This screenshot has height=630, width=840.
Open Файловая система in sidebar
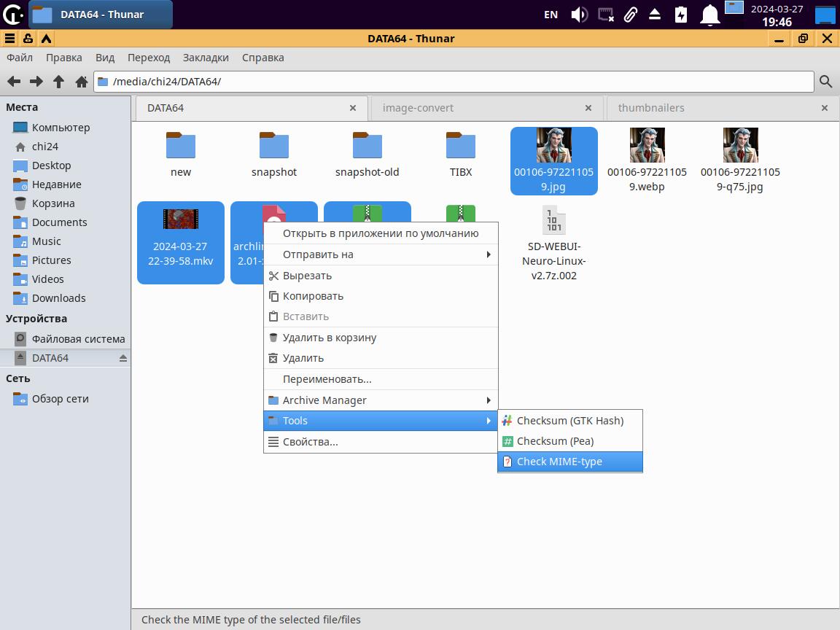(66, 338)
